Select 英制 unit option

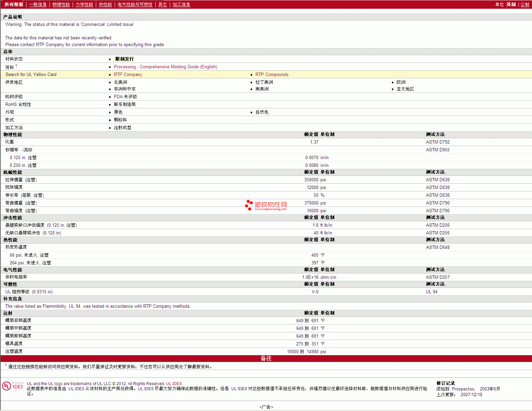[x=511, y=4]
